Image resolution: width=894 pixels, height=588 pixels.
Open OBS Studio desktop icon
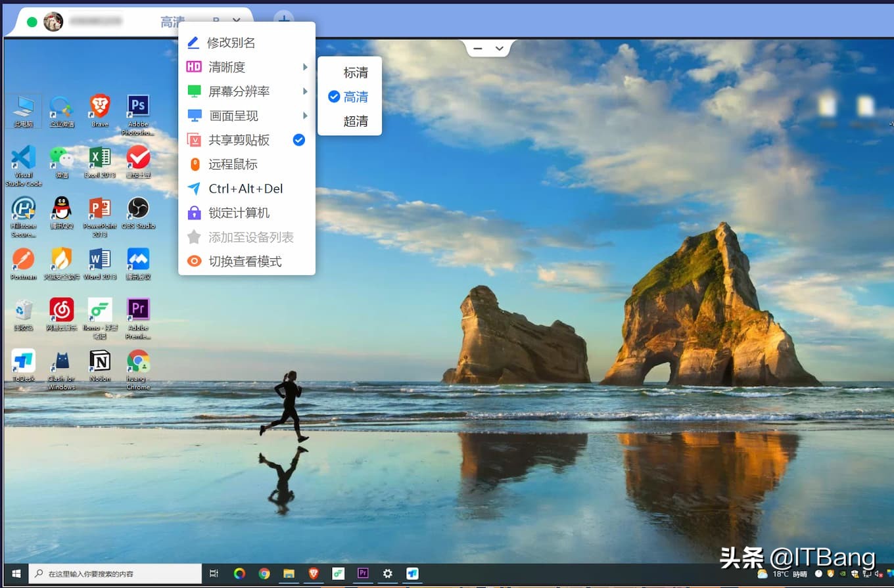138,208
